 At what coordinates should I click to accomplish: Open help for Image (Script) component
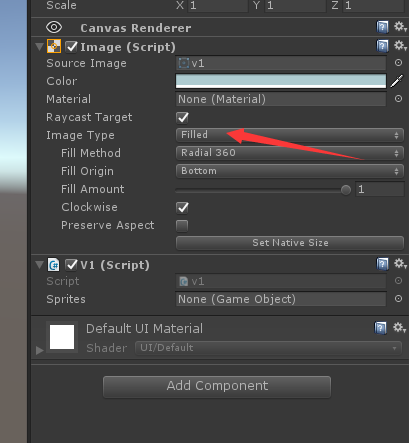[x=382, y=46]
